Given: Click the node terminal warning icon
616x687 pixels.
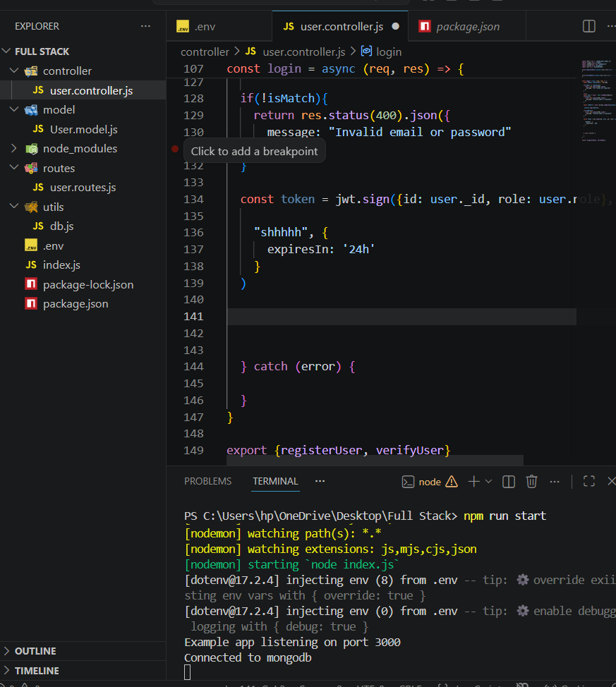Looking at the screenshot, I should pos(452,482).
